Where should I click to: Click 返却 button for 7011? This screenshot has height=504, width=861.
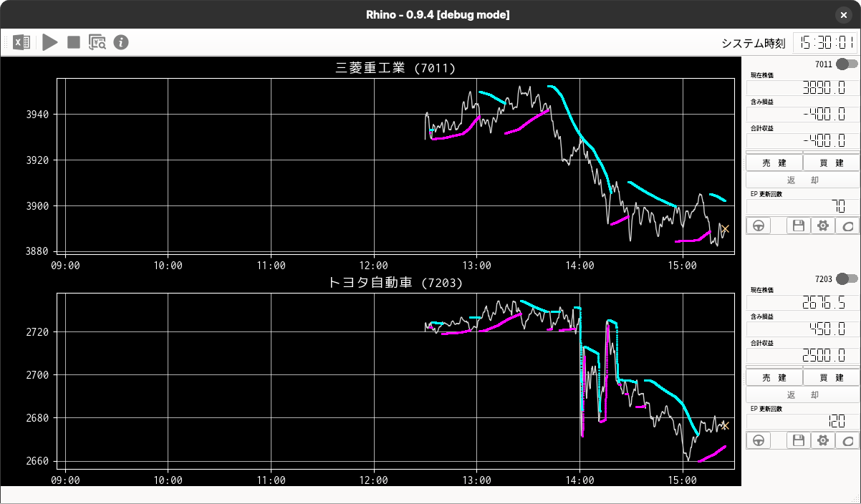point(802,180)
